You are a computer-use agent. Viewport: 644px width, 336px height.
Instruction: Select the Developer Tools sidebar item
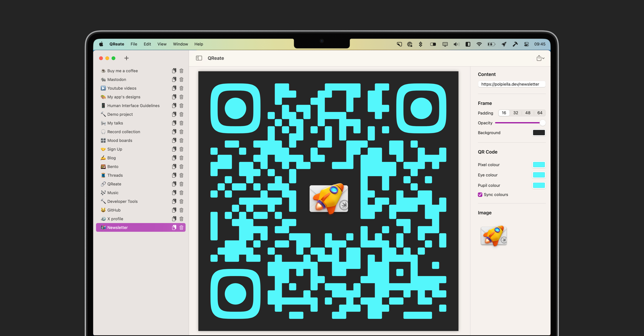141,201
